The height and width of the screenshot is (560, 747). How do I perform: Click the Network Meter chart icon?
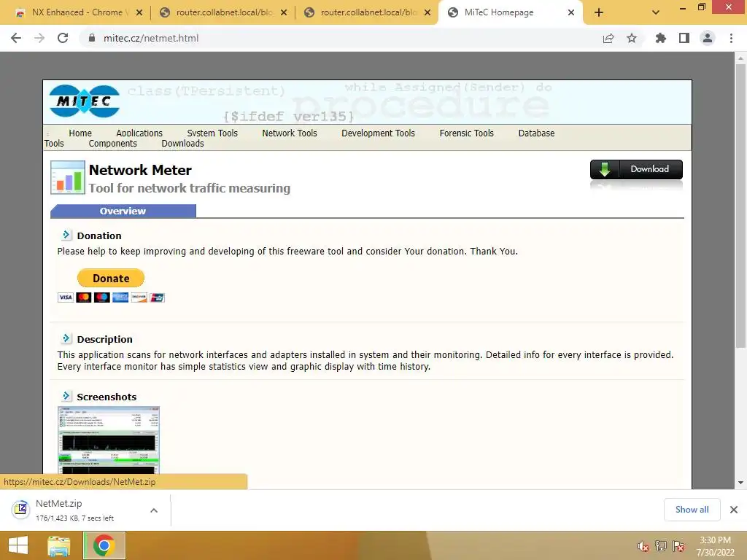coord(68,178)
